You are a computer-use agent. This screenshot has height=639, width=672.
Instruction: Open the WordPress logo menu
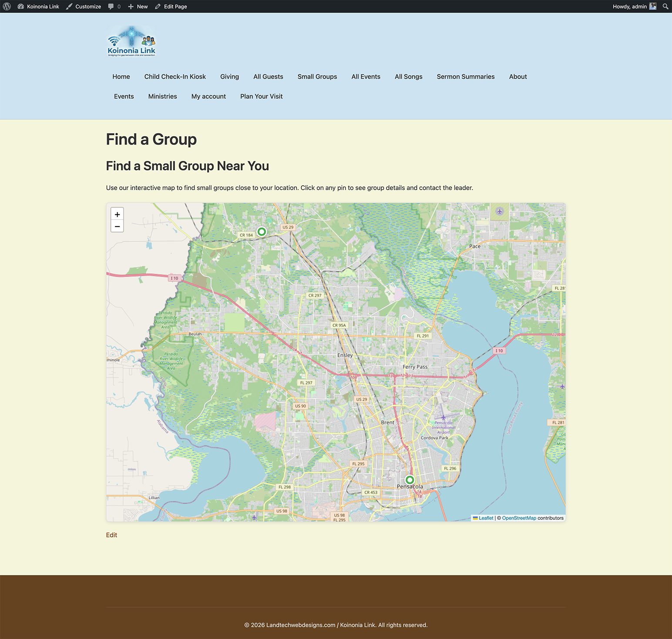[x=7, y=7]
